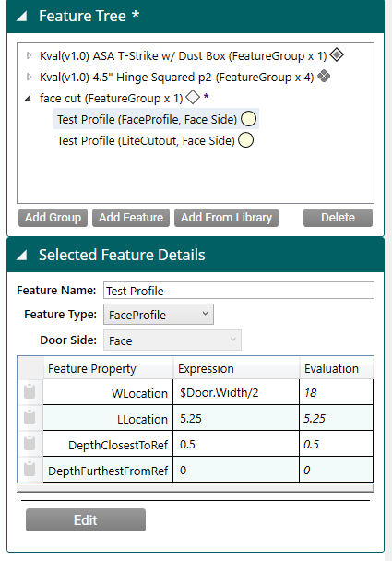
Task: Open the Door Side dropdown
Action: pyautogui.click(x=172, y=340)
